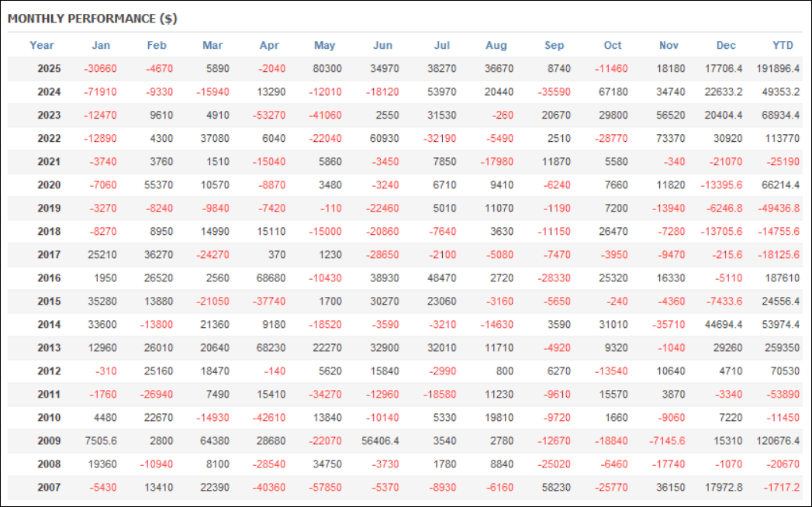Viewport: 812px width, 507px height.
Task: Select the 2009 year row label
Action: click(49, 441)
